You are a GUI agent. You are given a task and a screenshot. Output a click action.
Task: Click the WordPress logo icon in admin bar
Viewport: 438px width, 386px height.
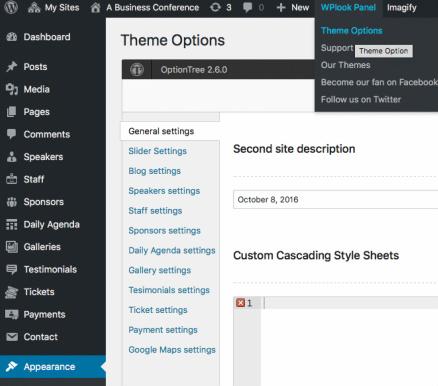click(x=11, y=7)
